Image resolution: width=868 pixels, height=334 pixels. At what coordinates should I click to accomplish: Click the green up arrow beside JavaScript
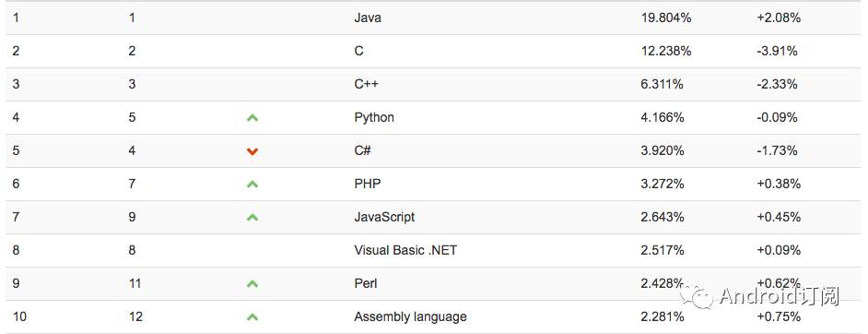point(252,217)
